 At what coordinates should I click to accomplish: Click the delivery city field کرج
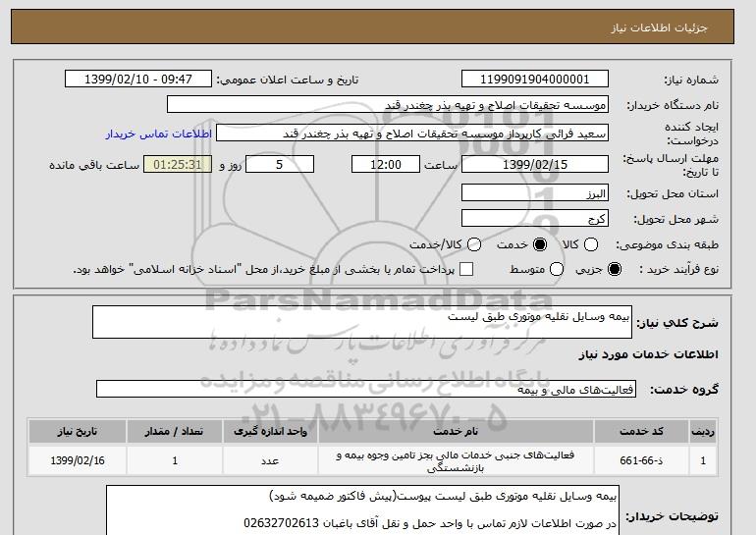coord(535,218)
